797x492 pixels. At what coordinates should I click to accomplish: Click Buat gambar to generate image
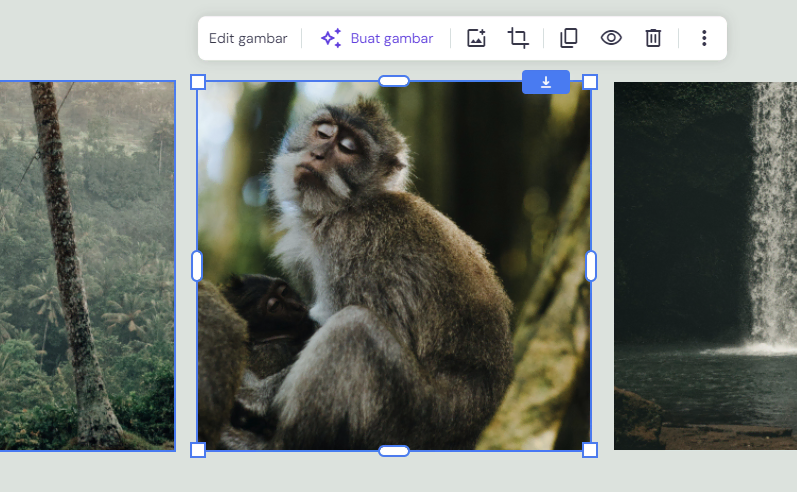[377, 38]
